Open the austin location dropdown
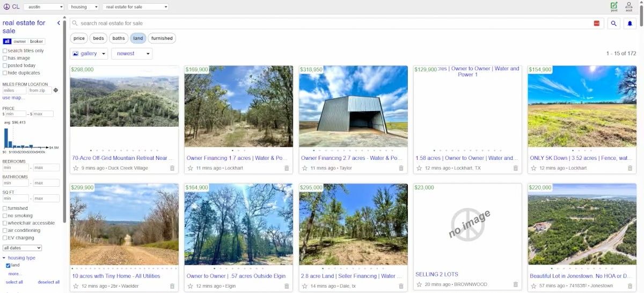 (44, 7)
